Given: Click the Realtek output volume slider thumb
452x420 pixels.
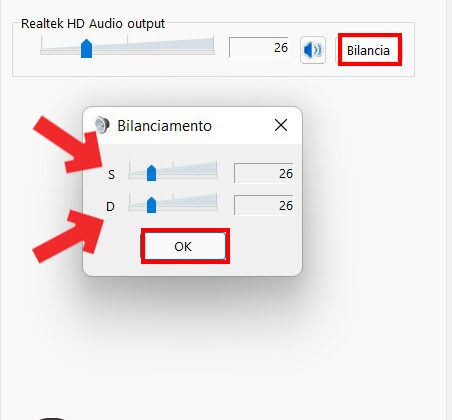Looking at the screenshot, I should (86, 48).
